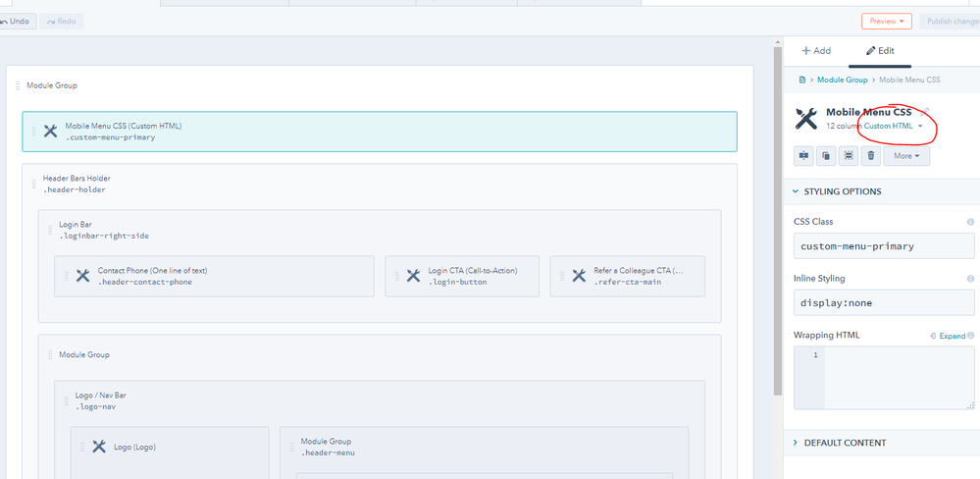Click the tools icon of the Login CTA module
Viewport: 980px width, 479px height.
point(413,276)
